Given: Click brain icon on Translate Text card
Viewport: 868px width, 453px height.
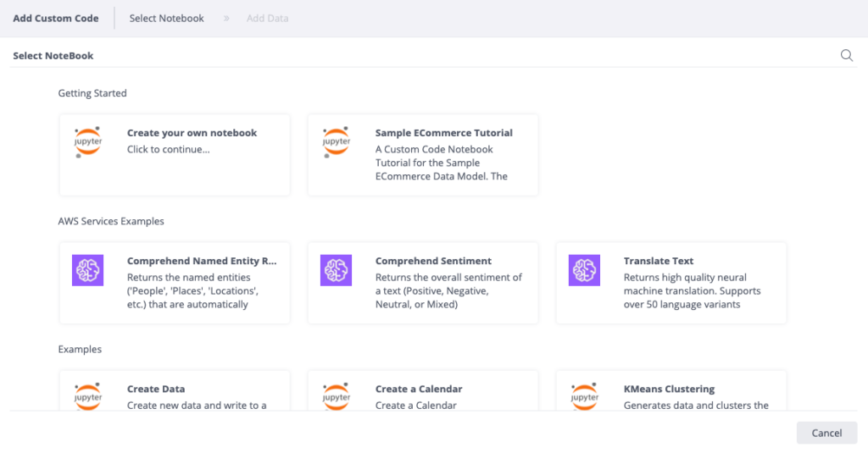Looking at the screenshot, I should (x=584, y=270).
